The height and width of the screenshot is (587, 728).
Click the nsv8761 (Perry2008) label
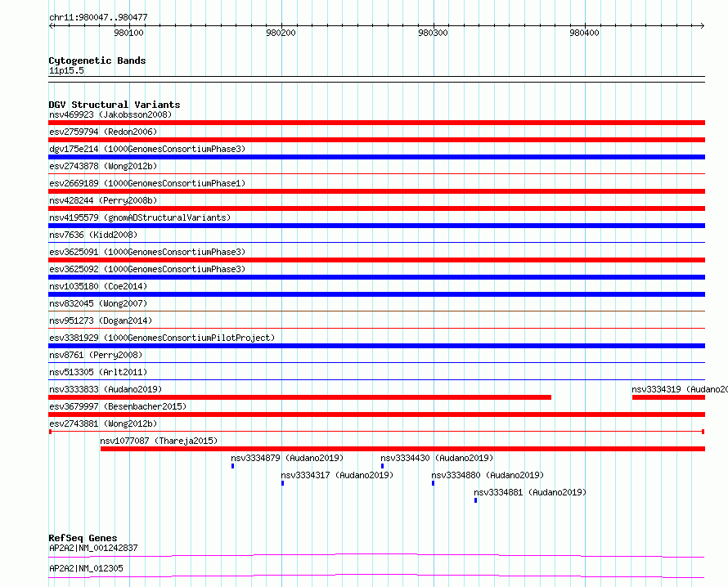pos(96,355)
